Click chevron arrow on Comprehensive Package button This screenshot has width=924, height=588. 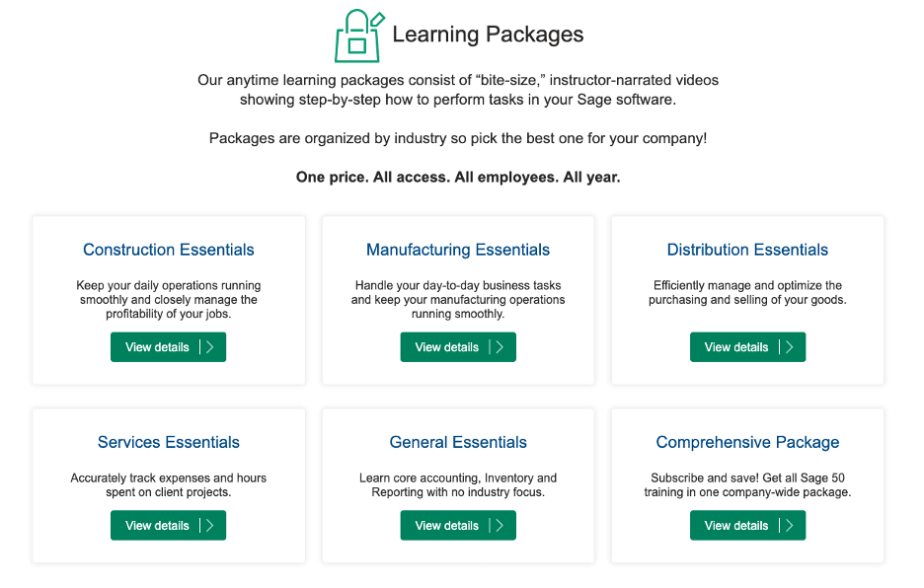click(789, 526)
